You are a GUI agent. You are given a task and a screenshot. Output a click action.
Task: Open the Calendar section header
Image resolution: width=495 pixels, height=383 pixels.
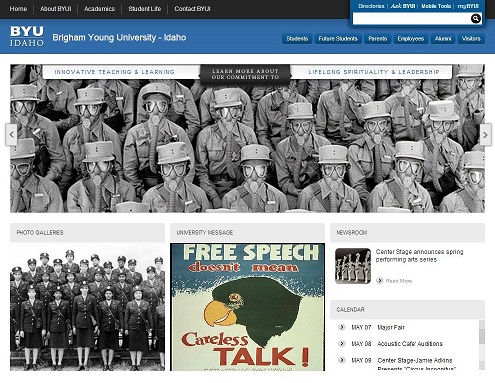pos(407,310)
